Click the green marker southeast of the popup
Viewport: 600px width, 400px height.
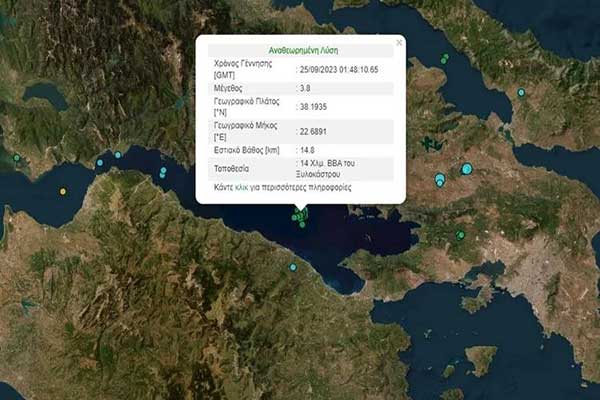(460, 235)
